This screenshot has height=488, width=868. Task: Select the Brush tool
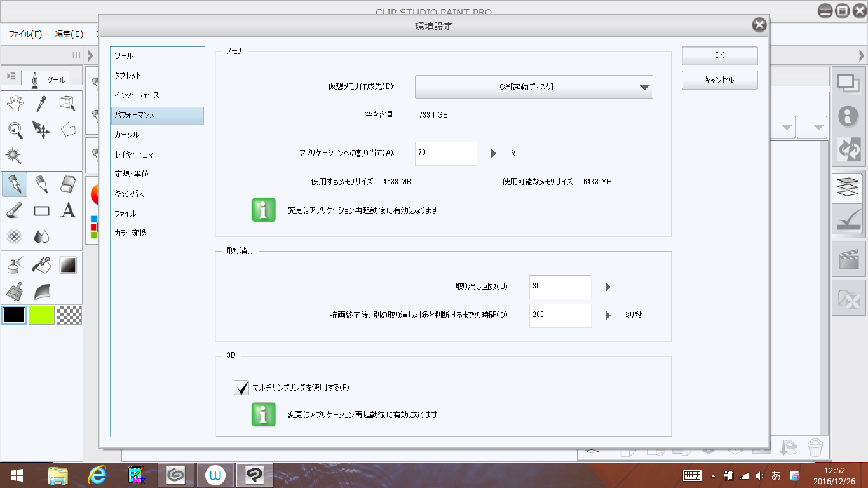[15, 210]
